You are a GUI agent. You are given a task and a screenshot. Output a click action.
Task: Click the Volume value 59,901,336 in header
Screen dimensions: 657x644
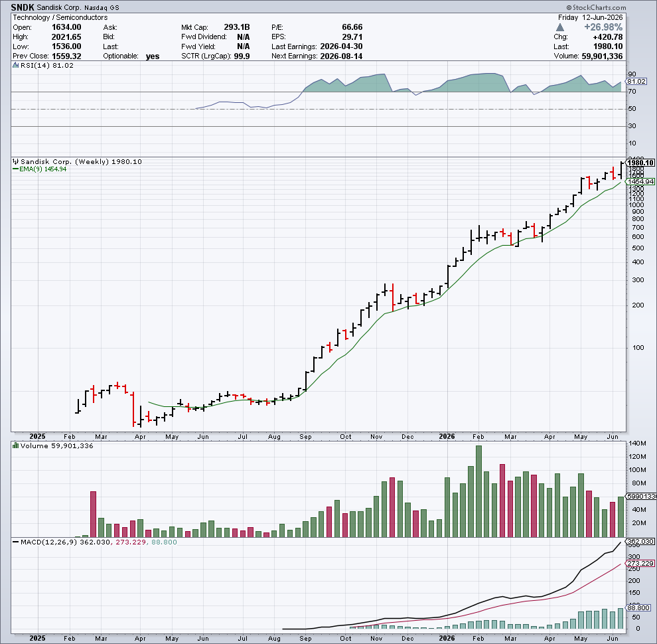tap(602, 56)
